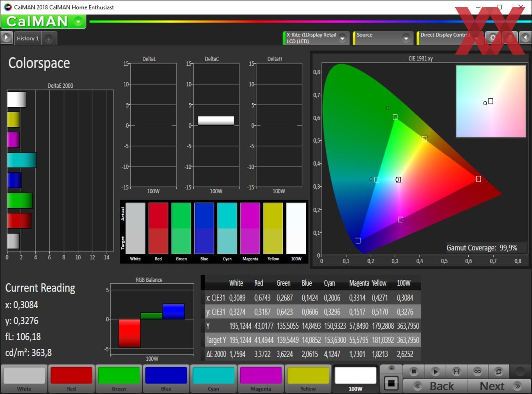Open the X-Rite i1Display Retail meter dropdown
The width and height of the screenshot is (532, 394).
point(315,38)
